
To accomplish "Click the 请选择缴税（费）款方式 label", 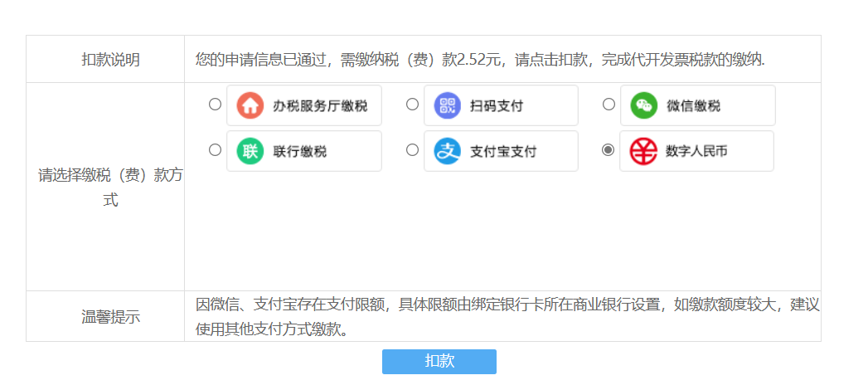I will click(x=110, y=188).
